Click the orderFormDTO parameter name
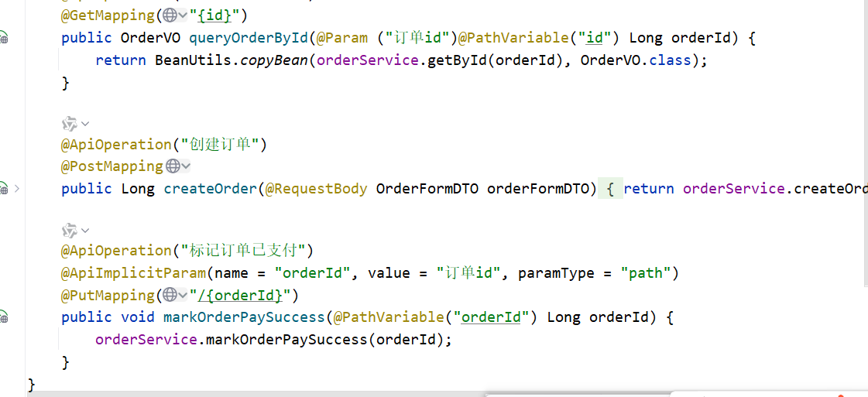The height and width of the screenshot is (397, 868). pos(538,189)
